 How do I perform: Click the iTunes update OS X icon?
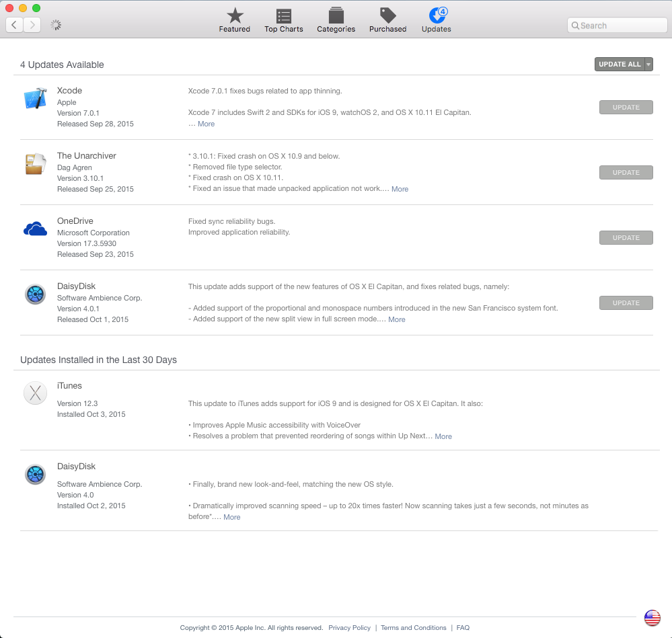35,393
